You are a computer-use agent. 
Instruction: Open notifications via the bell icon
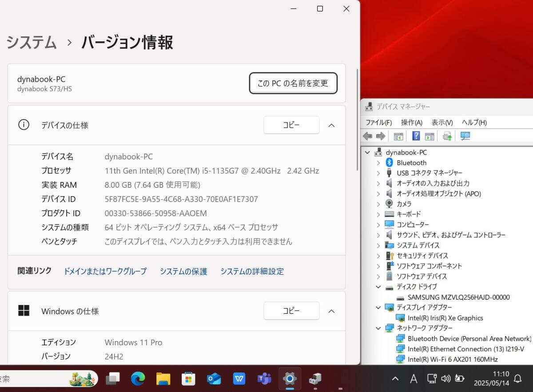click(x=518, y=378)
